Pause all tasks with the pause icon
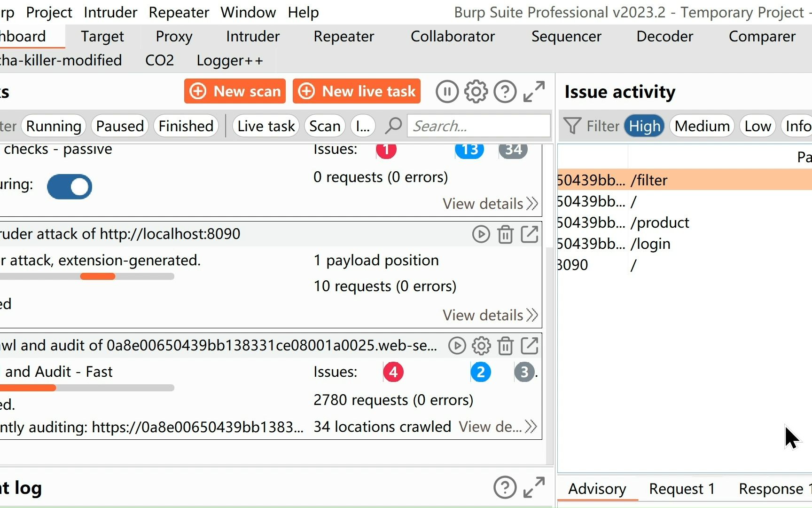The image size is (812, 508). point(447,92)
